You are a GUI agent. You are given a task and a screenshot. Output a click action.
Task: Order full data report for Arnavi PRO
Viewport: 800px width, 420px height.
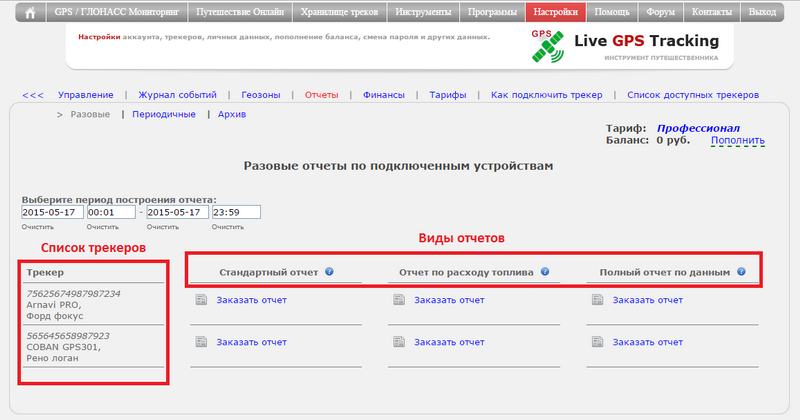click(647, 300)
